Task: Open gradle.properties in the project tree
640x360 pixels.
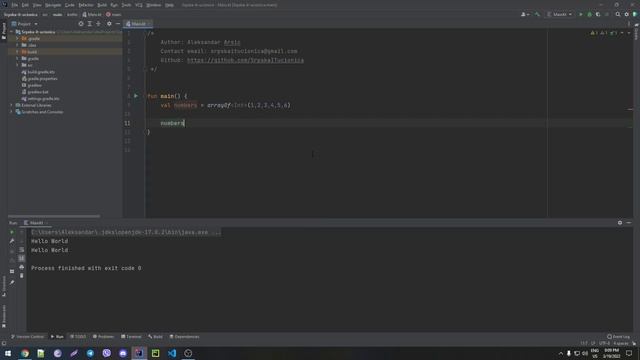Action: point(42,78)
